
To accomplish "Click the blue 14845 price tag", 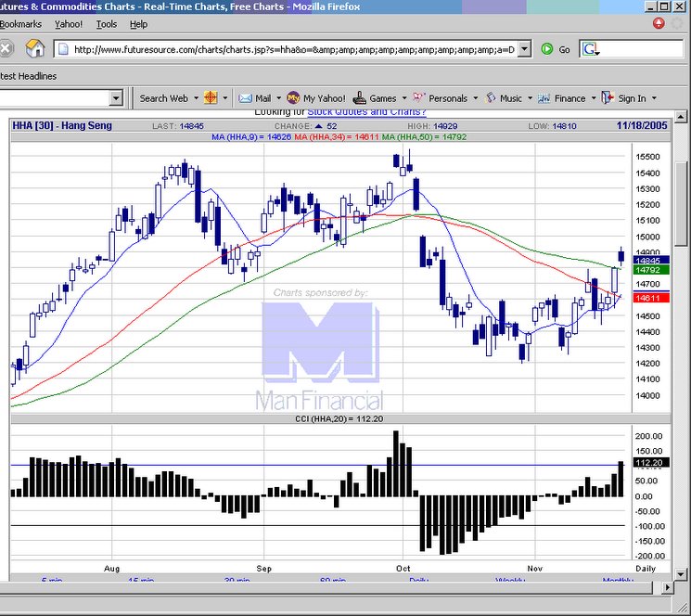I will point(651,261).
